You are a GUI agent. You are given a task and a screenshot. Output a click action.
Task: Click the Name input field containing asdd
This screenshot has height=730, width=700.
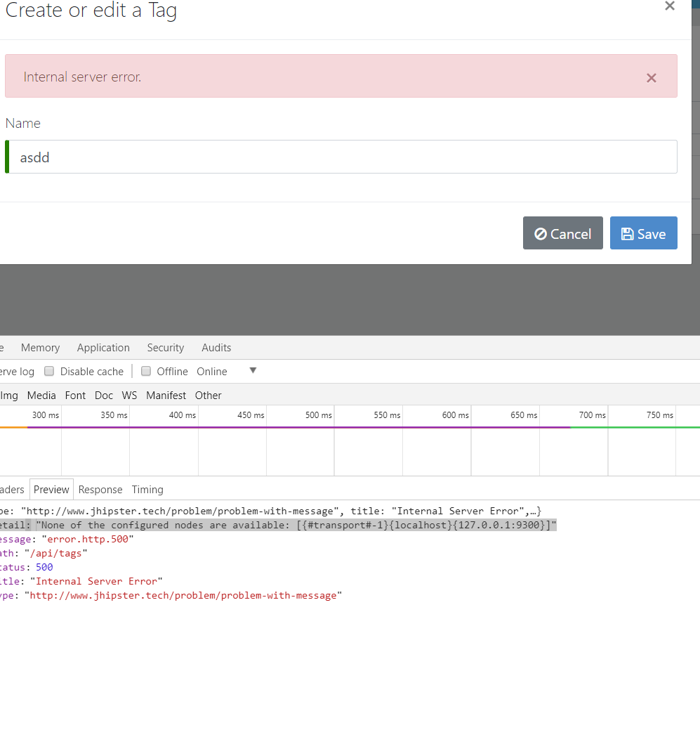(x=341, y=157)
